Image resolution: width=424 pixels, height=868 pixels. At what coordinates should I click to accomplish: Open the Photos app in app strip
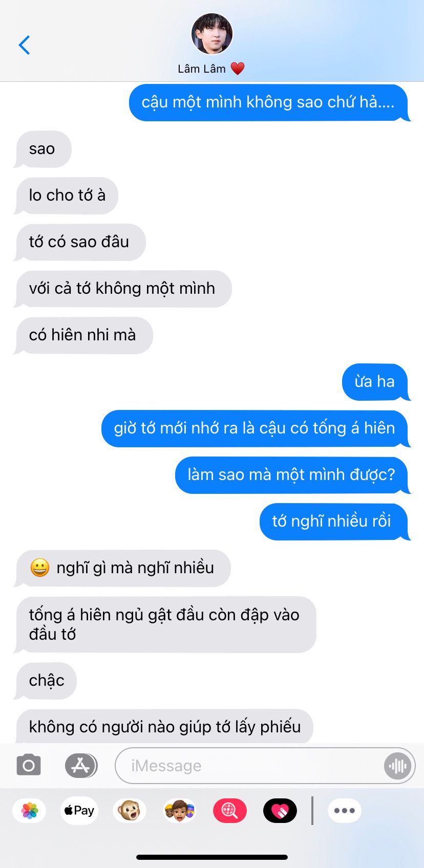click(x=30, y=811)
